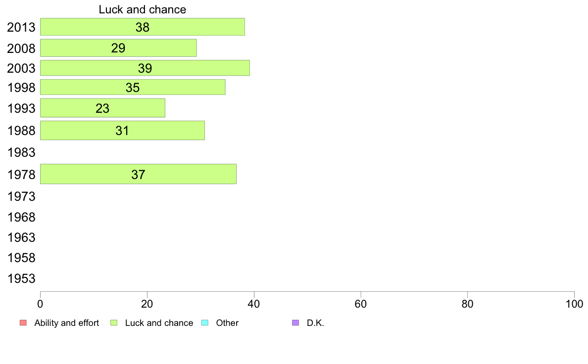Select the 1988 bar showing 31
This screenshot has height=364, width=588.
[x=122, y=131]
